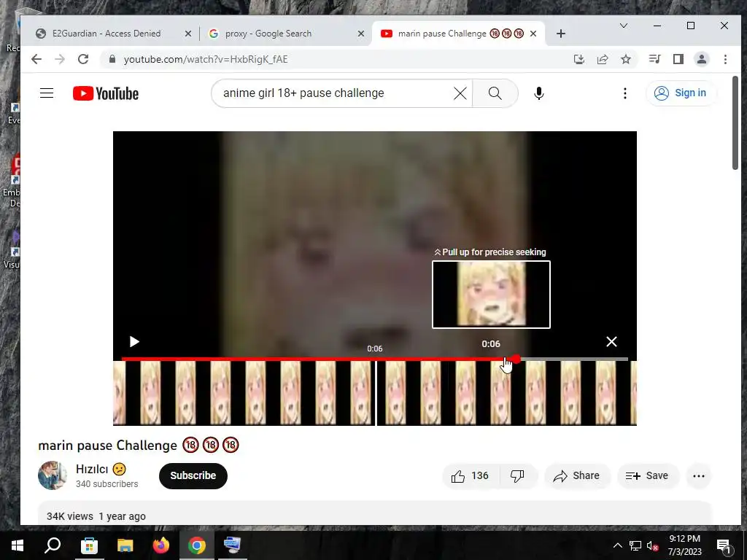The image size is (747, 560).
Task: Open a new browser tab
Action: click(x=561, y=34)
